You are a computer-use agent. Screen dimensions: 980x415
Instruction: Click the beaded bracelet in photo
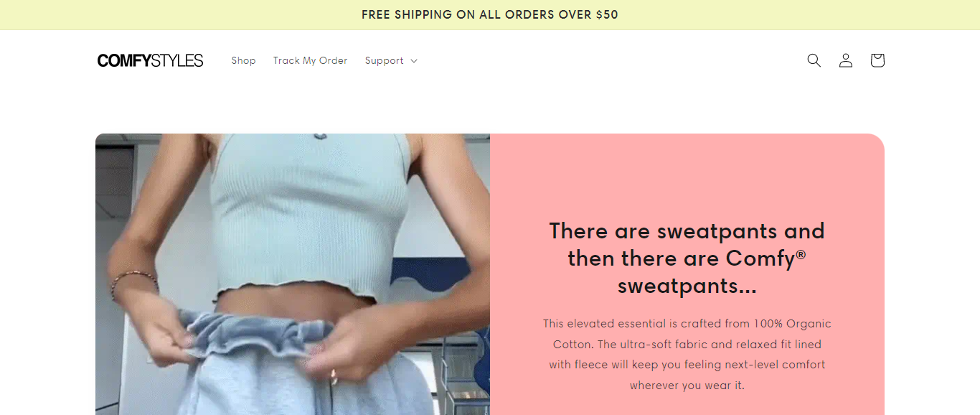coord(133,281)
